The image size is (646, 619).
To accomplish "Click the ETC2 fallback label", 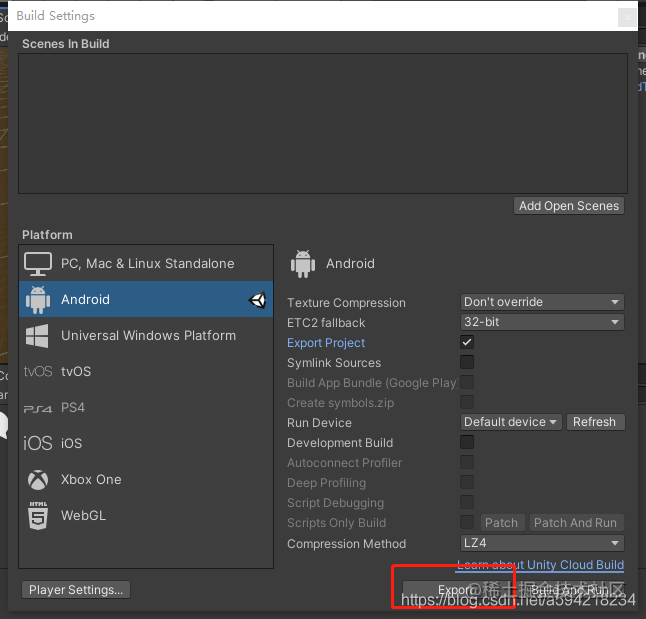I will click(x=326, y=323).
